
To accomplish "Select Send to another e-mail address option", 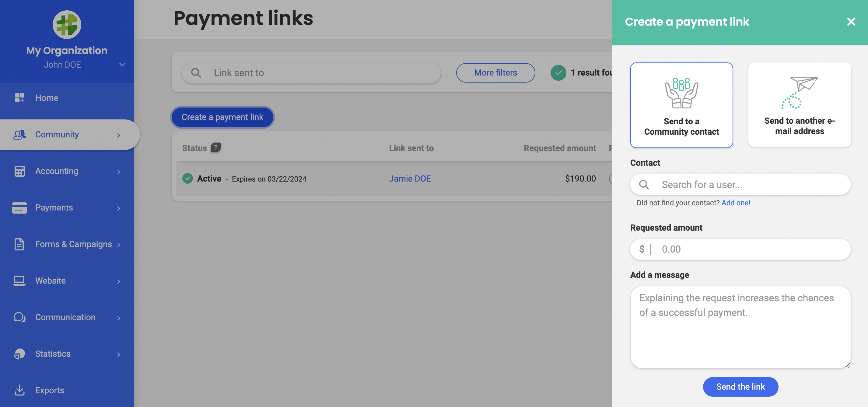I will click(799, 105).
